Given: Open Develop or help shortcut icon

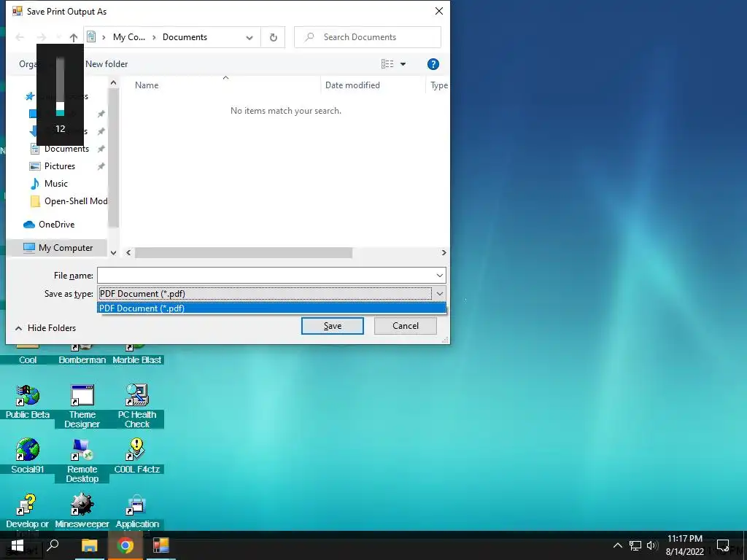Looking at the screenshot, I should tap(28, 511).
